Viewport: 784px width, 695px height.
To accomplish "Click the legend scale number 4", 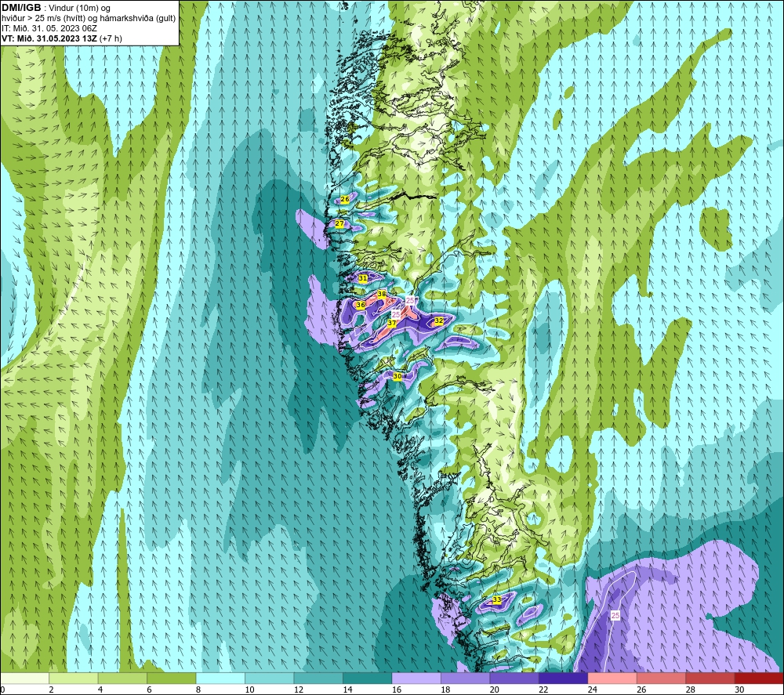I will point(100,690).
